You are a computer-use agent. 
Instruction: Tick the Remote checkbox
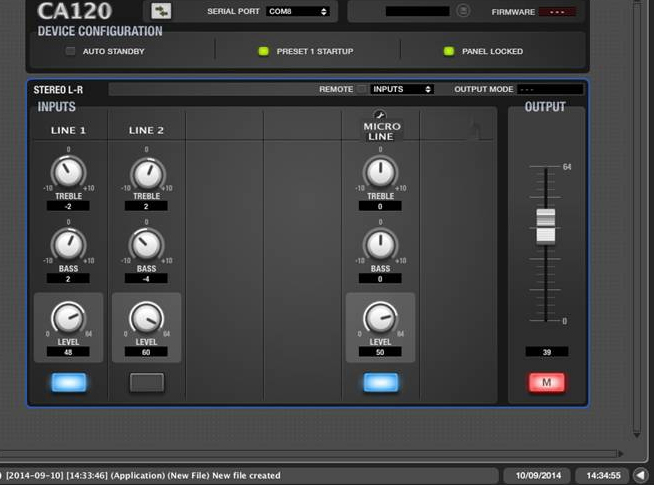pyautogui.click(x=362, y=89)
